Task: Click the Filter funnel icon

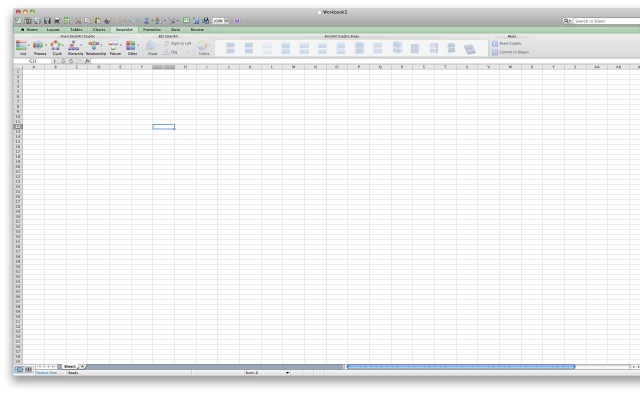Action: coord(172,20)
